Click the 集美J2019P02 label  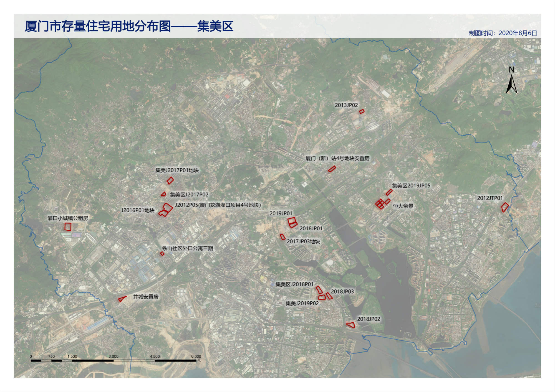click(302, 303)
